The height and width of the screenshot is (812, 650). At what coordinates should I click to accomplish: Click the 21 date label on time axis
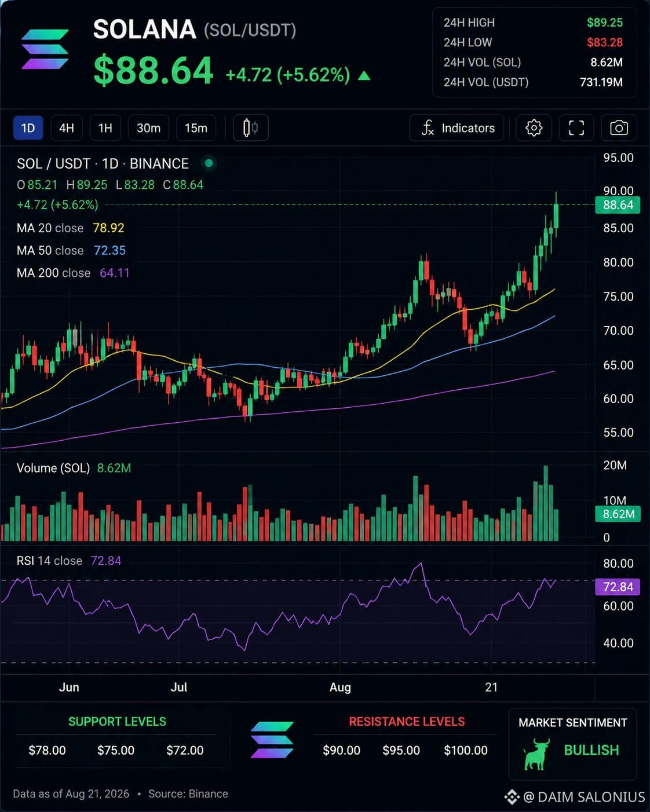(x=491, y=687)
